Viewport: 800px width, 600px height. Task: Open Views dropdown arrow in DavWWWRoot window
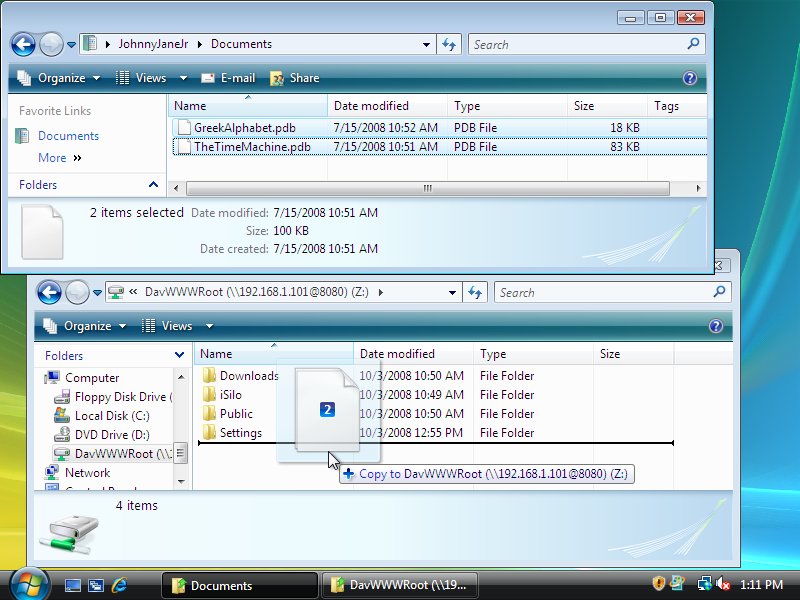point(209,326)
